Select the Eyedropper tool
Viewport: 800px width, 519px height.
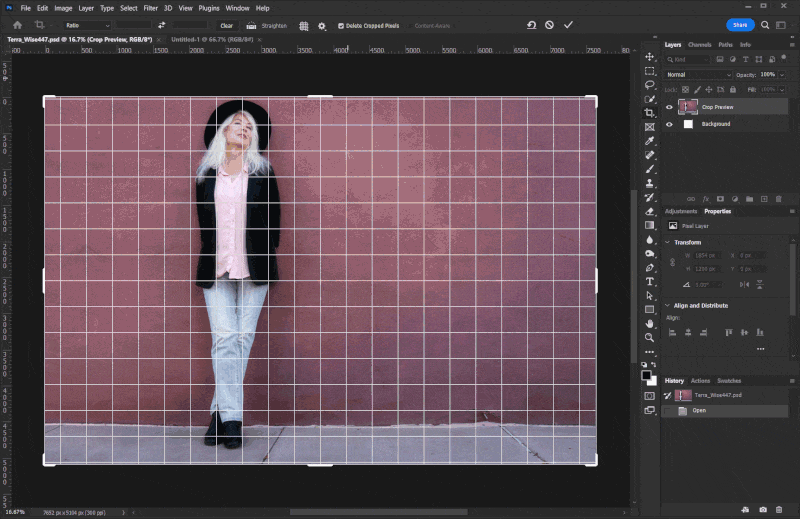click(x=650, y=141)
